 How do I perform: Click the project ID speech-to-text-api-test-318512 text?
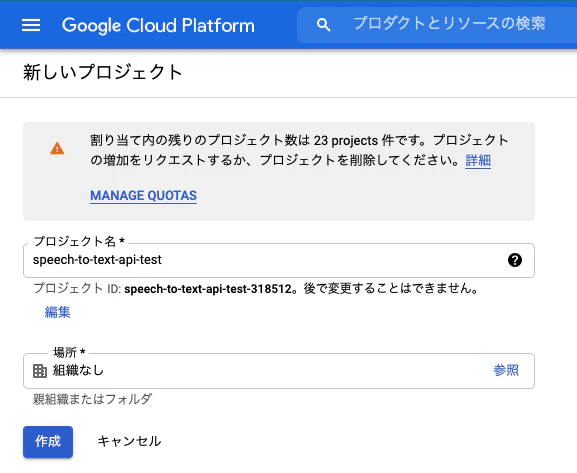tap(208, 289)
